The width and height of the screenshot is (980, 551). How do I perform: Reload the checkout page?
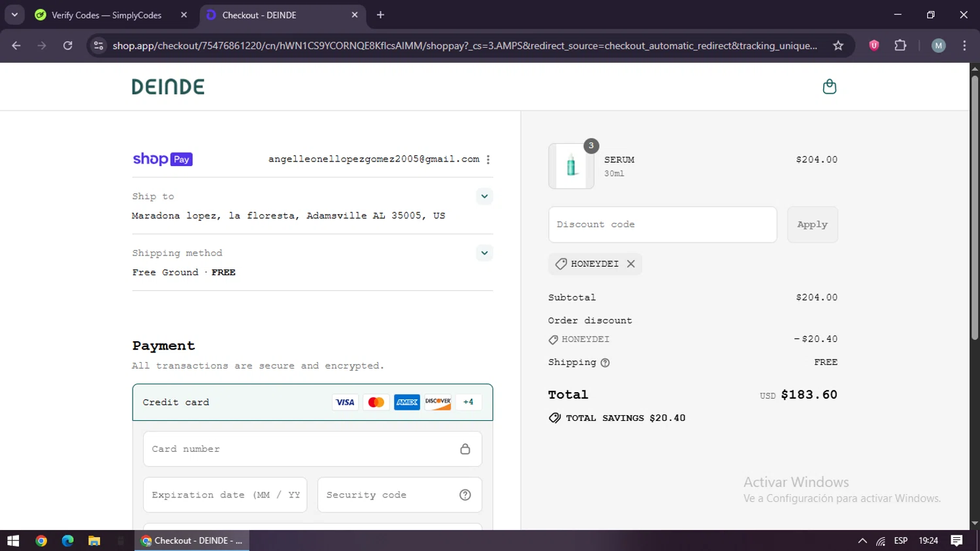tap(67, 46)
